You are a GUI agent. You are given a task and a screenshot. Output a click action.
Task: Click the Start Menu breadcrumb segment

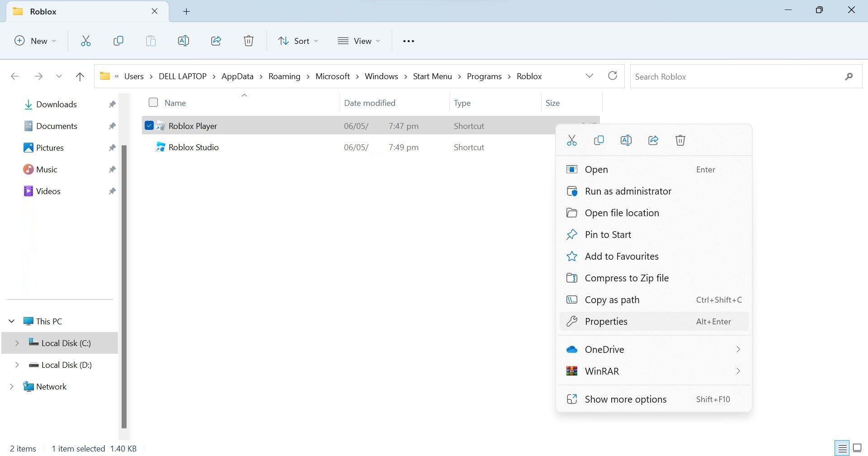click(432, 76)
